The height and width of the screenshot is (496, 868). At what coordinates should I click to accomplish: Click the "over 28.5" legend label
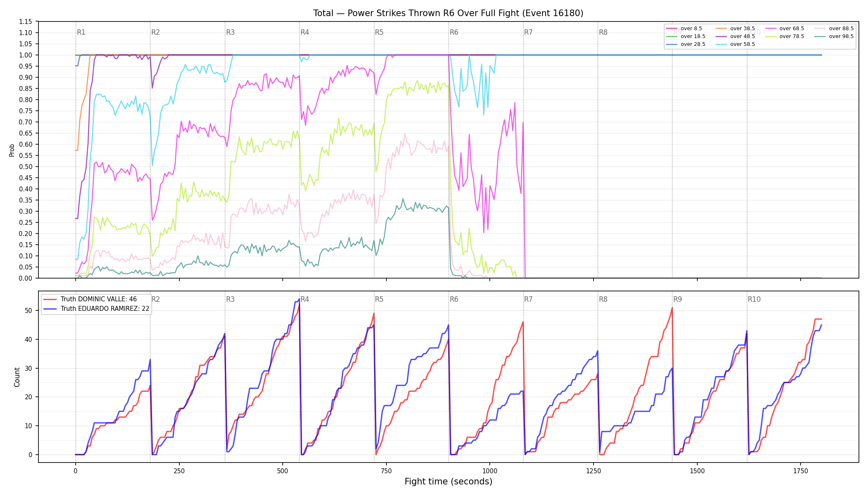pos(693,44)
